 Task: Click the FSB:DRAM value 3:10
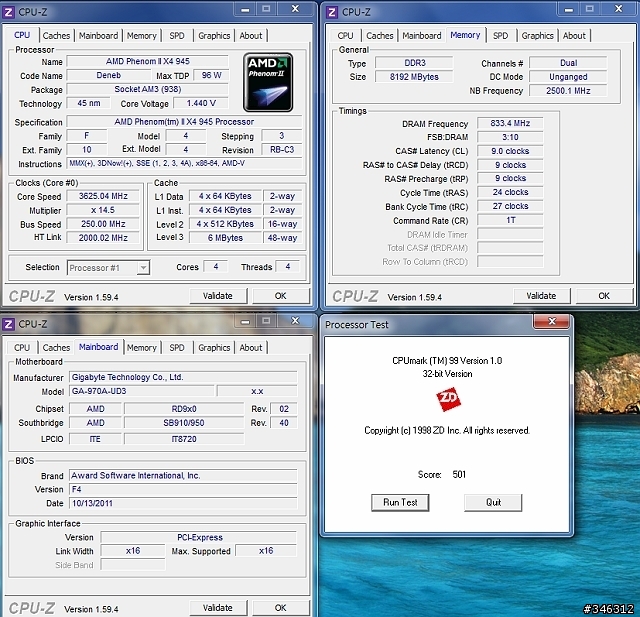click(x=510, y=137)
